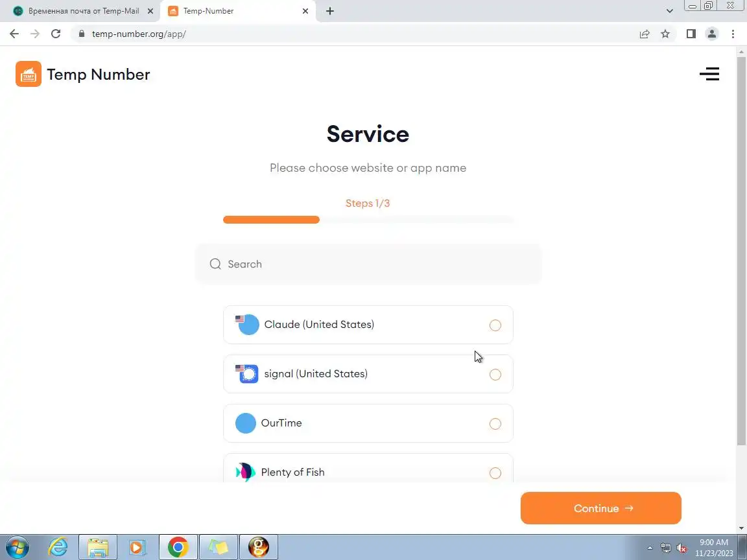747x560 pixels.
Task: Click the Show desktop button
Action: (742, 547)
